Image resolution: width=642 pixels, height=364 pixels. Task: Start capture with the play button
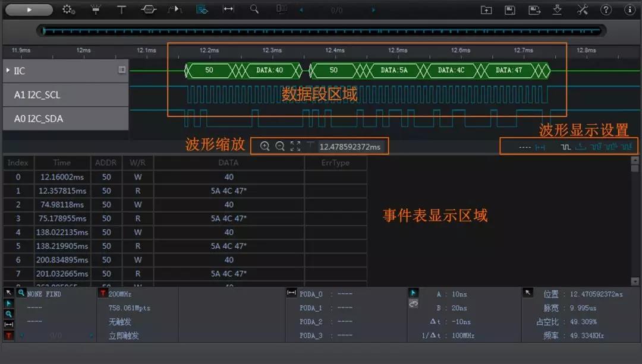pos(29,10)
